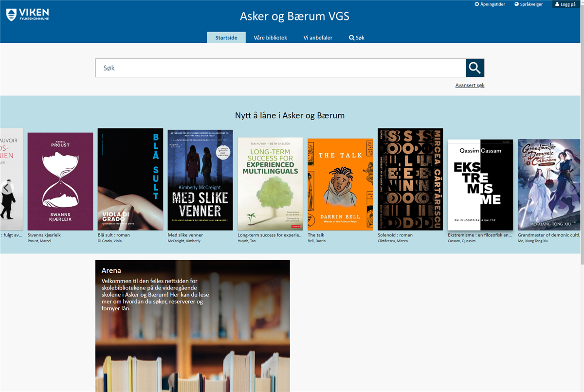Screen dimensions: 584x392
Task: Click the 'Long-term success for experie...' title link
Action: (x=270, y=235)
